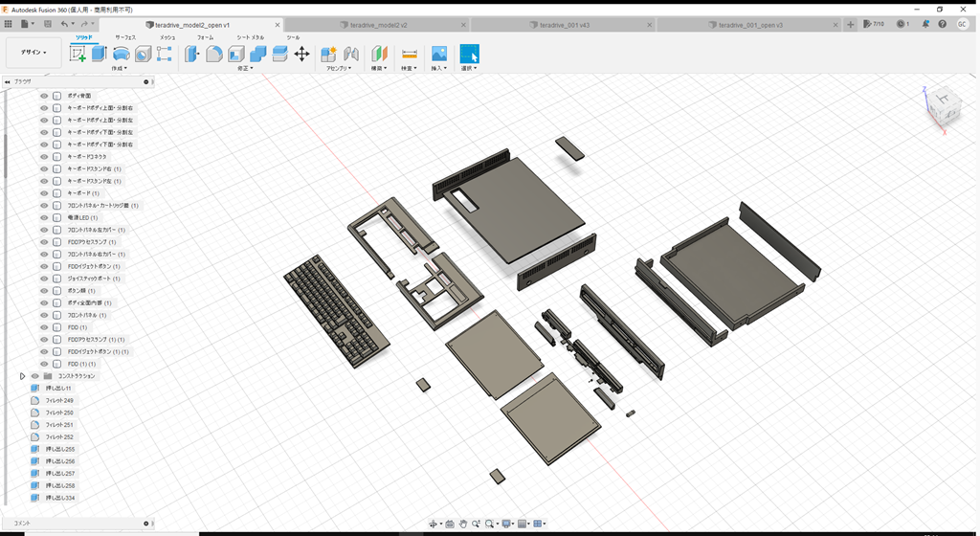The height and width of the screenshot is (536, 980).
Task: Toggle visibility of 電源LED (1)
Action: click(x=44, y=218)
